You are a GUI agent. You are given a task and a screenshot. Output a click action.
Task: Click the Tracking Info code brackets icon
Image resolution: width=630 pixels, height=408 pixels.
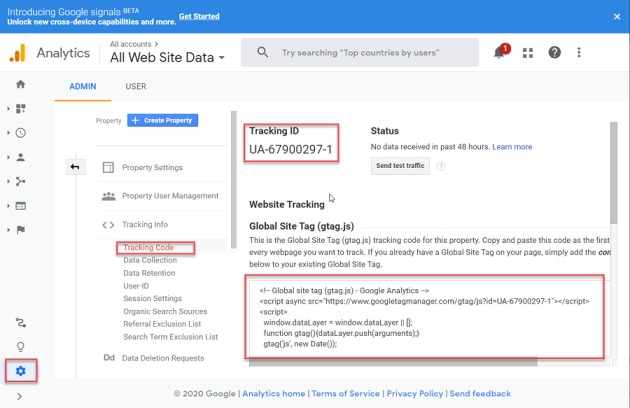tap(108, 225)
